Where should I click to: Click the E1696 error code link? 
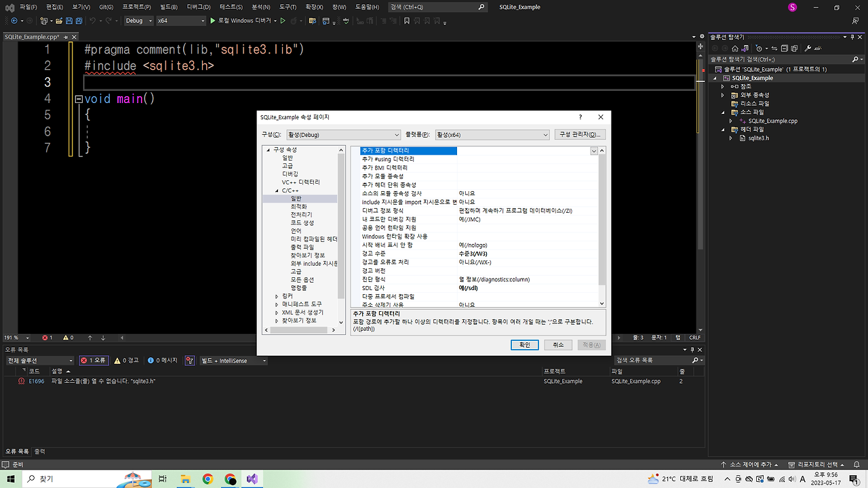tap(37, 382)
